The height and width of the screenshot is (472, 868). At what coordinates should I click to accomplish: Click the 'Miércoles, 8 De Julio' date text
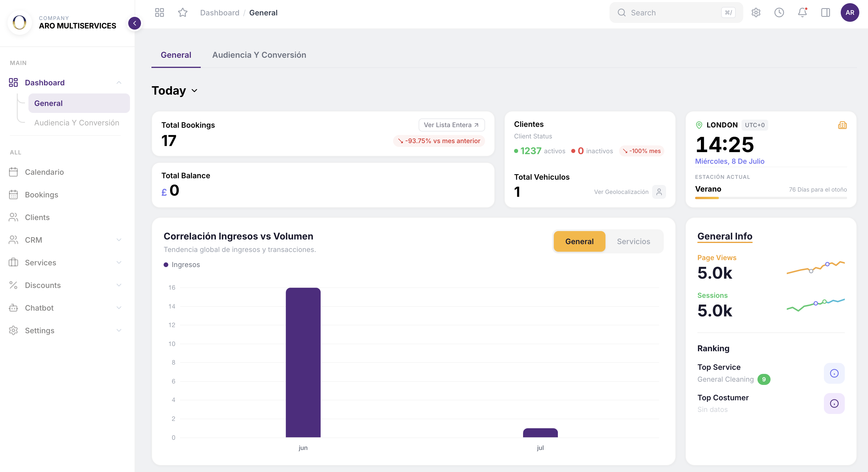[x=730, y=161]
